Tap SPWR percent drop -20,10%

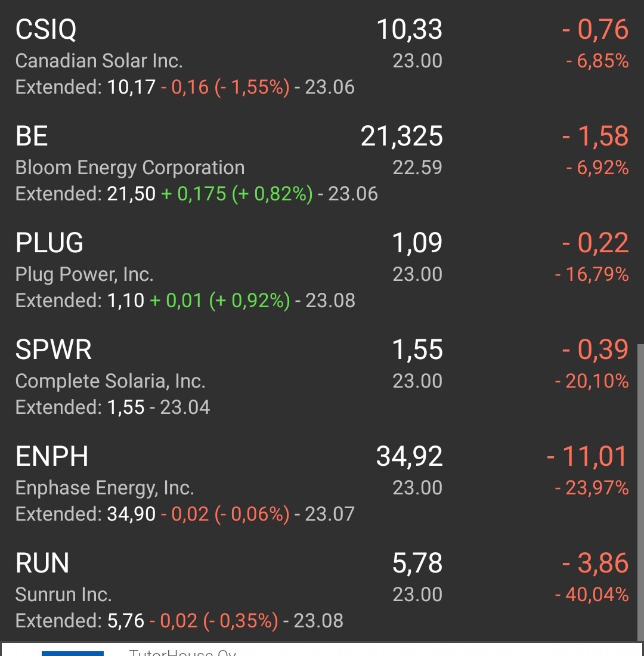(592, 382)
